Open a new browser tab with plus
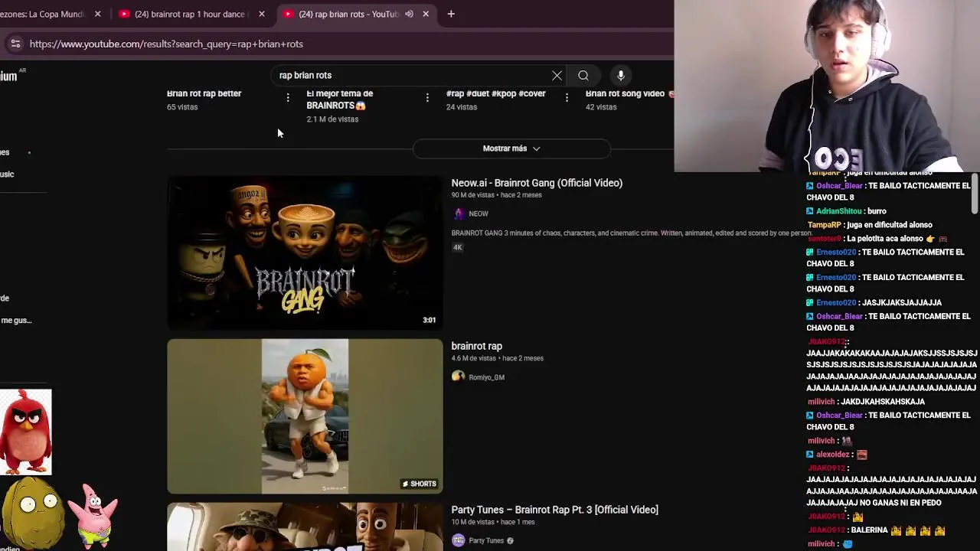 point(451,14)
